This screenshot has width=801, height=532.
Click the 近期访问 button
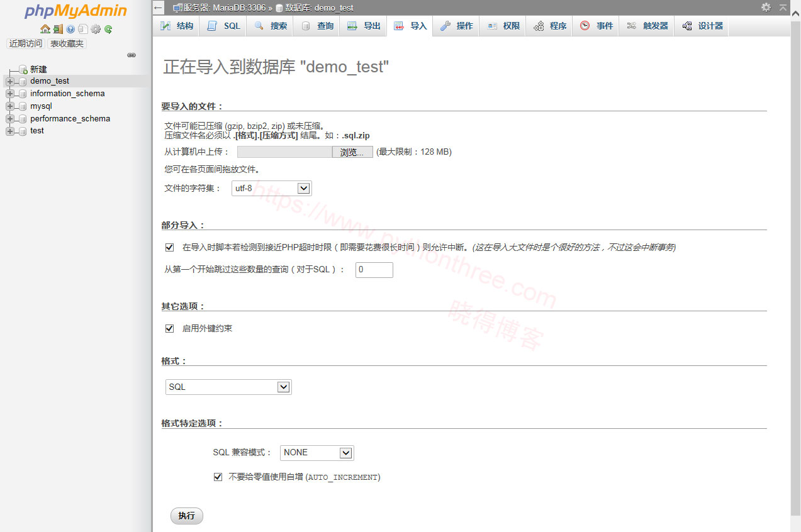pos(26,43)
